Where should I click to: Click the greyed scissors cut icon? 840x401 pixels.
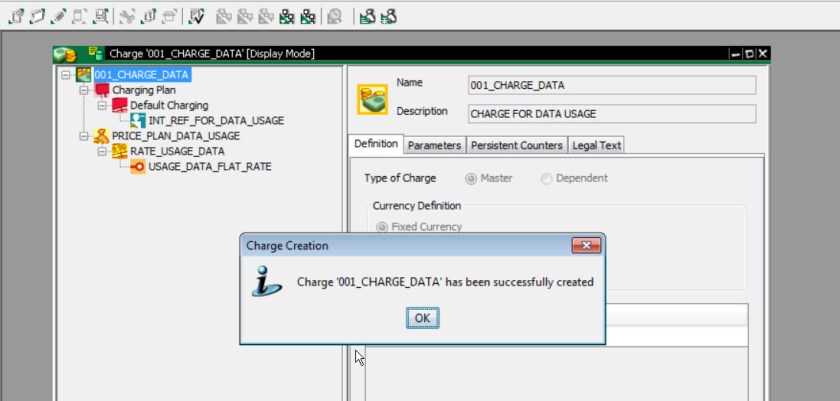pyautogui.click(x=128, y=17)
